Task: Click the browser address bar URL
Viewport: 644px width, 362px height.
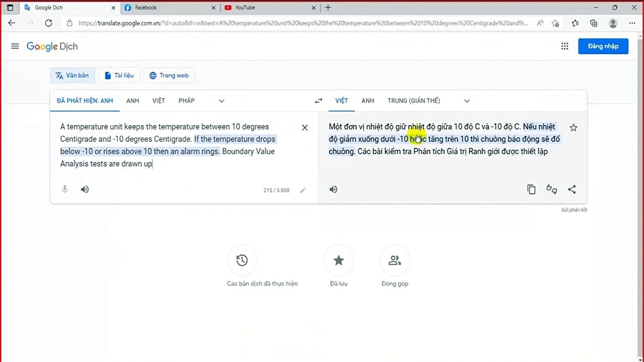Action: tap(304, 23)
